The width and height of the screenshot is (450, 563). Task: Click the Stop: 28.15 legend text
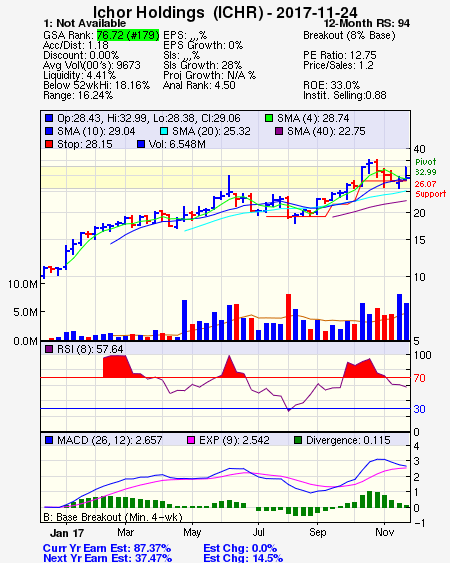pos(85,144)
